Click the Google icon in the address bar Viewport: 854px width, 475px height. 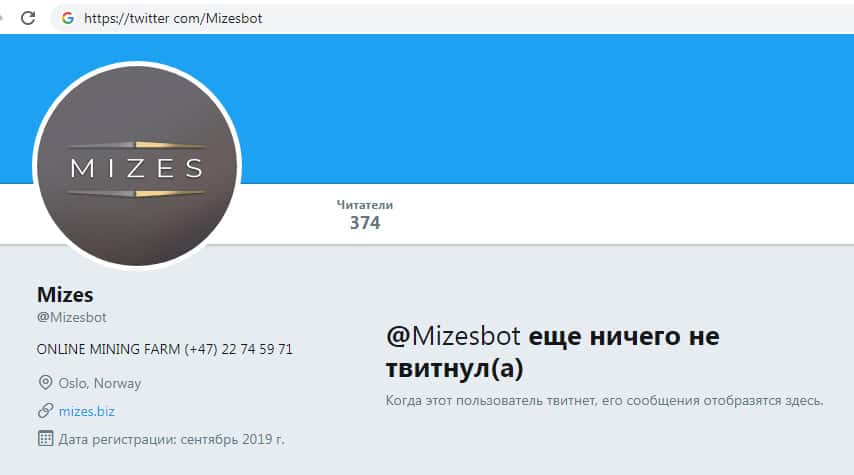click(68, 18)
